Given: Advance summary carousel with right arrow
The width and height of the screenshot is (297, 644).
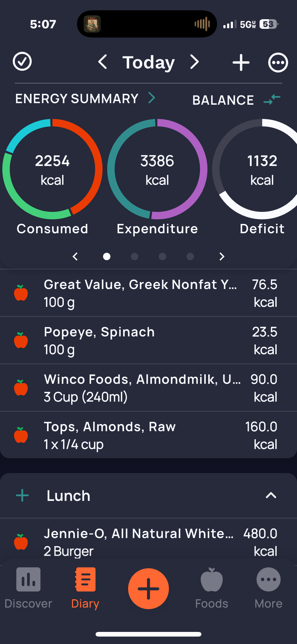Looking at the screenshot, I should point(222,256).
